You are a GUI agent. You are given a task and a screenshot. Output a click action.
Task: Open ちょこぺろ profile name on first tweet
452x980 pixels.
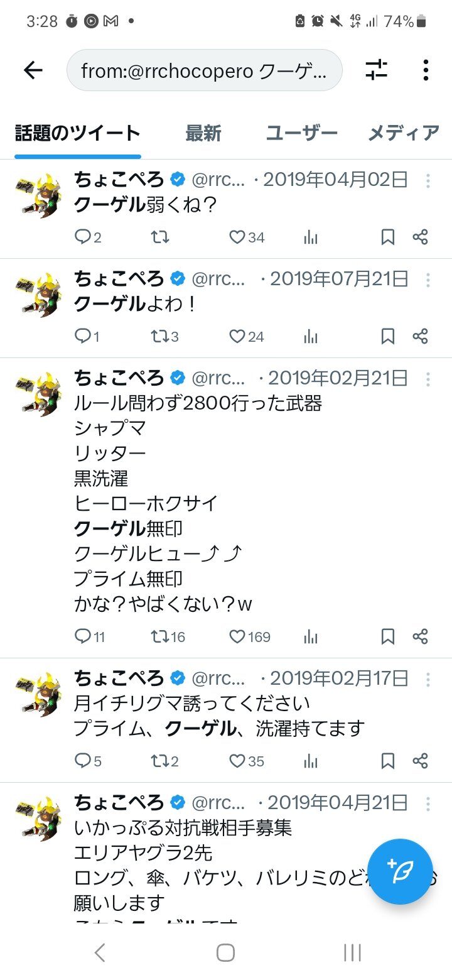tap(119, 180)
